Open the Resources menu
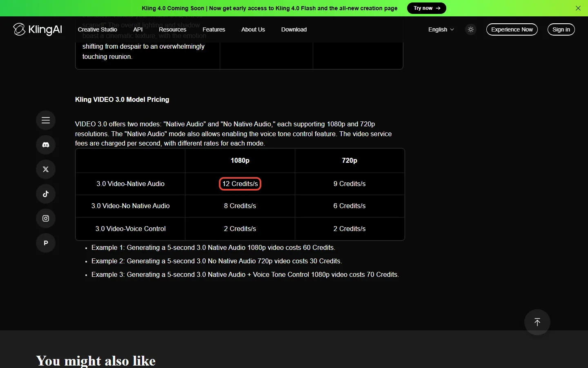The width and height of the screenshot is (588, 368). click(x=173, y=29)
